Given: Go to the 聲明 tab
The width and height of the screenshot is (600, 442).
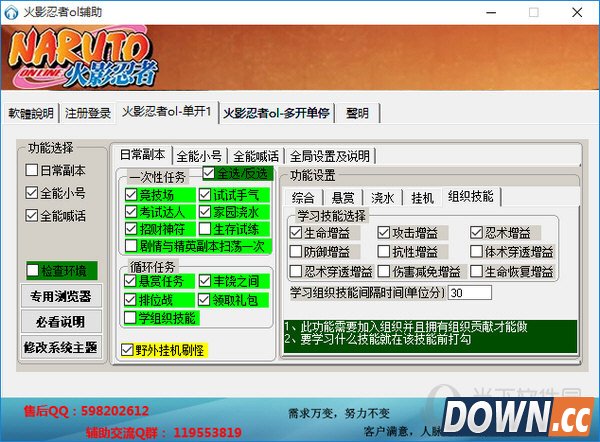Looking at the screenshot, I should pyautogui.click(x=357, y=113).
